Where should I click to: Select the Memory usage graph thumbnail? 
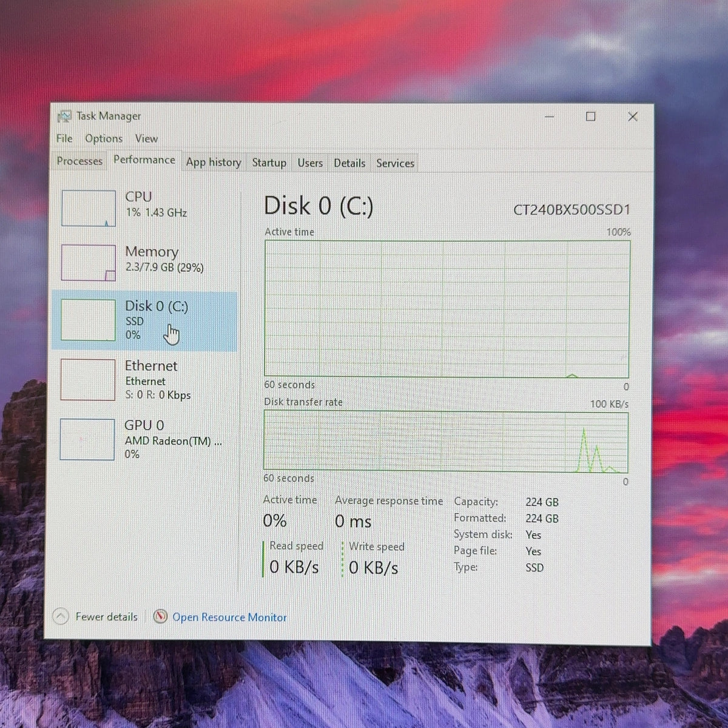coord(89,263)
